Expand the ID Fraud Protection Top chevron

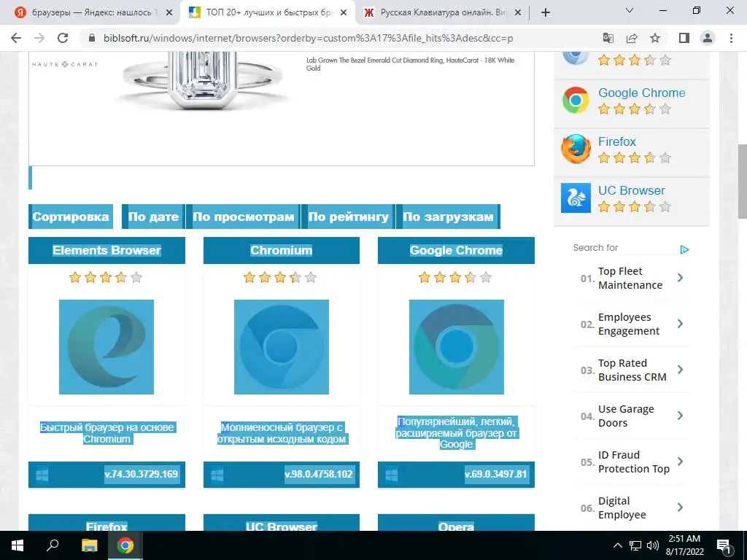681,462
